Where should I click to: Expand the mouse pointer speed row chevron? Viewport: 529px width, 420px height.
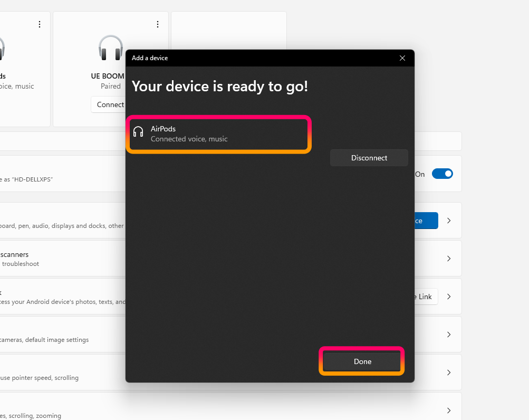point(449,373)
